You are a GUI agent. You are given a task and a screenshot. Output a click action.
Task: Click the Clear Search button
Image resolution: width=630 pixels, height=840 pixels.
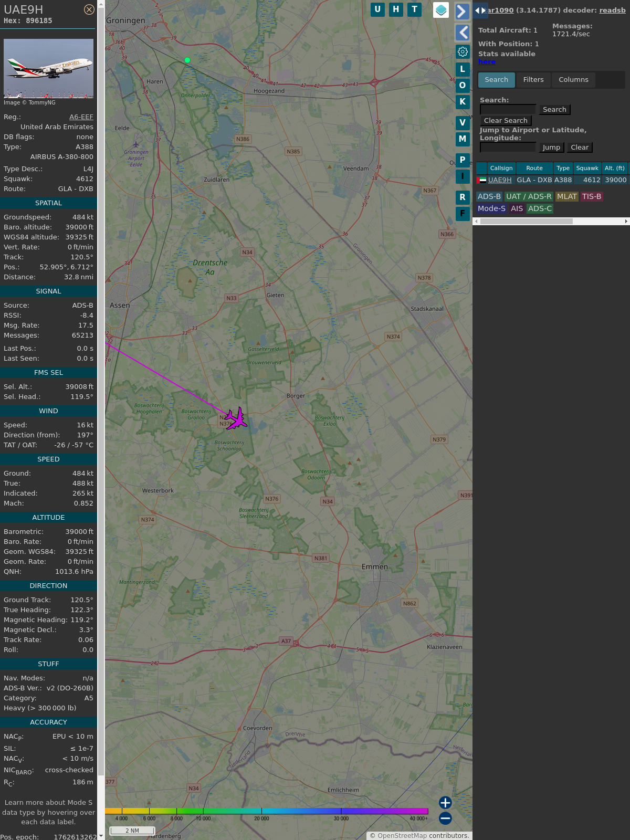click(506, 120)
